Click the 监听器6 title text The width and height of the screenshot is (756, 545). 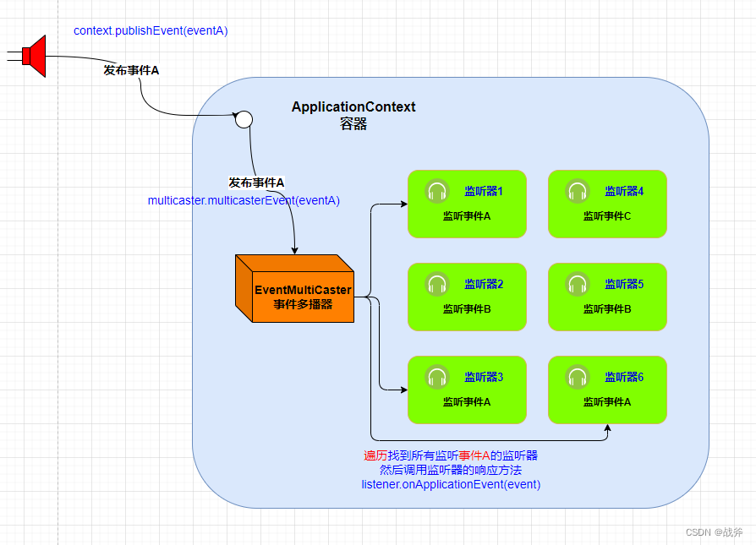(x=624, y=378)
